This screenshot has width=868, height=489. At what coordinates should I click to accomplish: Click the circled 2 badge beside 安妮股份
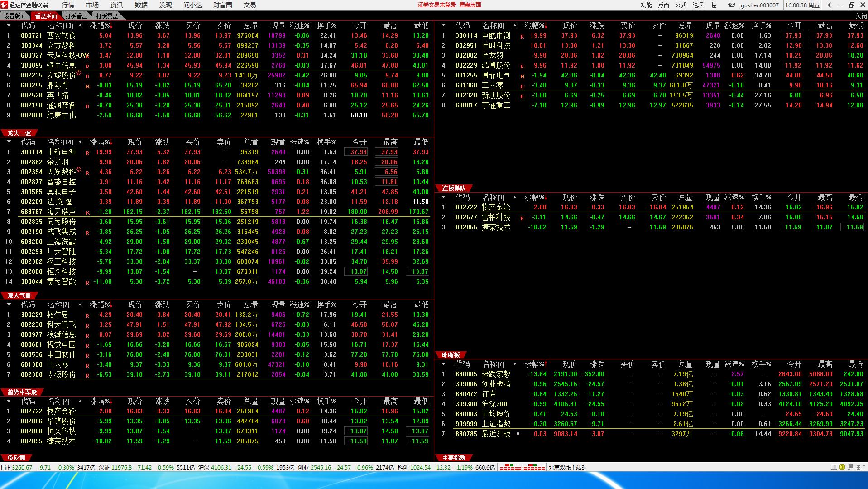pyautogui.click(x=78, y=73)
